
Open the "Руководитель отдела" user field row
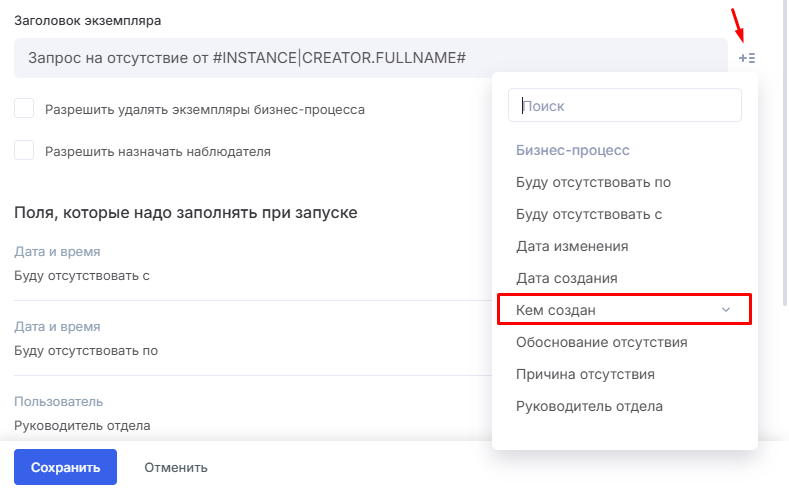point(82,425)
